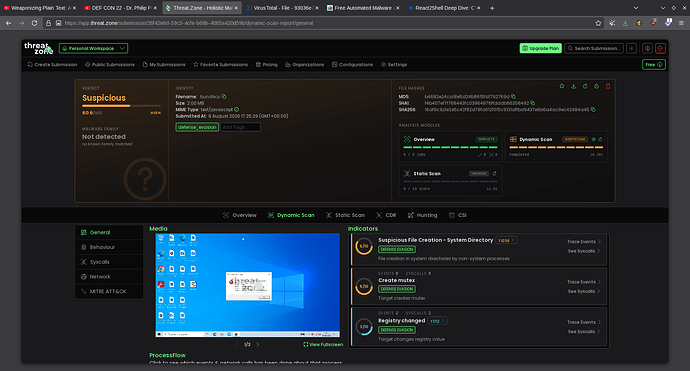The image size is (690, 371).
Task: Copy the SHA1 hash value
Action: click(532, 103)
